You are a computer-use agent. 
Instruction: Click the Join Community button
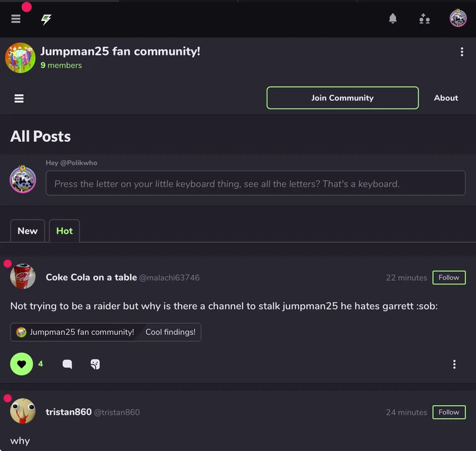[342, 98]
